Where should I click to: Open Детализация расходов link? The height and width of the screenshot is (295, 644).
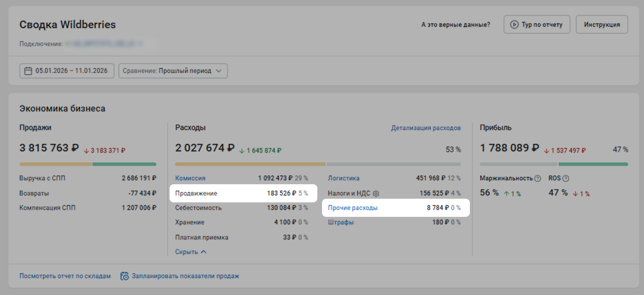point(426,128)
